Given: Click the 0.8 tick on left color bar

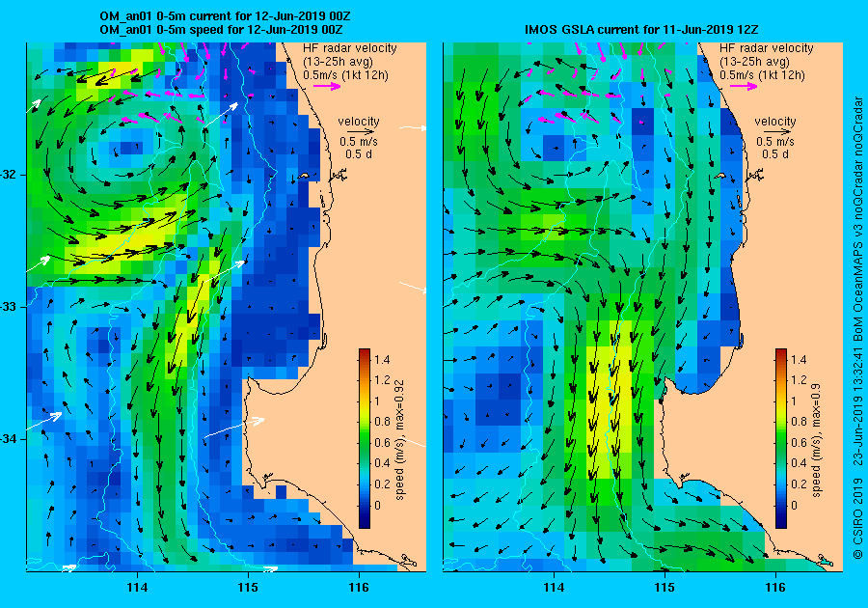Looking at the screenshot, I should pyautogui.click(x=381, y=422).
